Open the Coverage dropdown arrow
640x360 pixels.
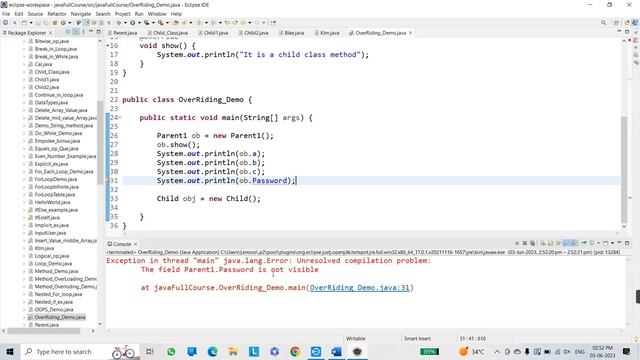153,23
